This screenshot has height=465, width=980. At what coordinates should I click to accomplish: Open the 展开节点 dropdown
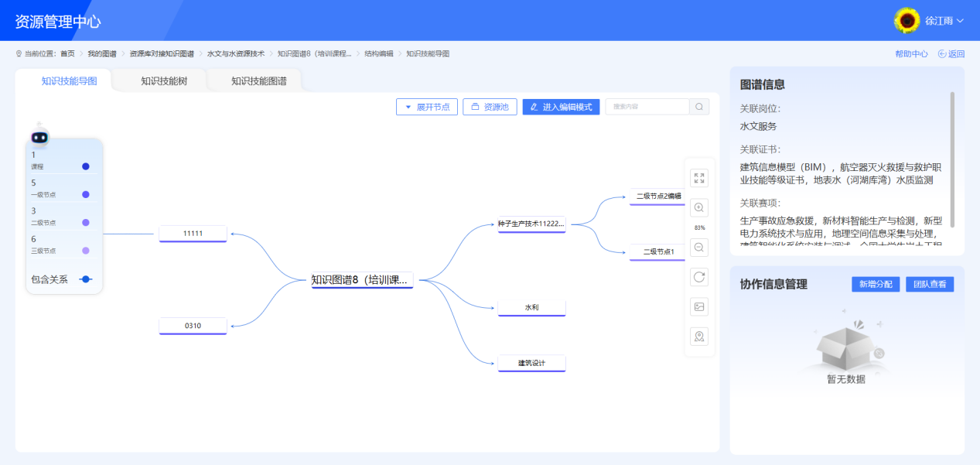[x=426, y=106]
